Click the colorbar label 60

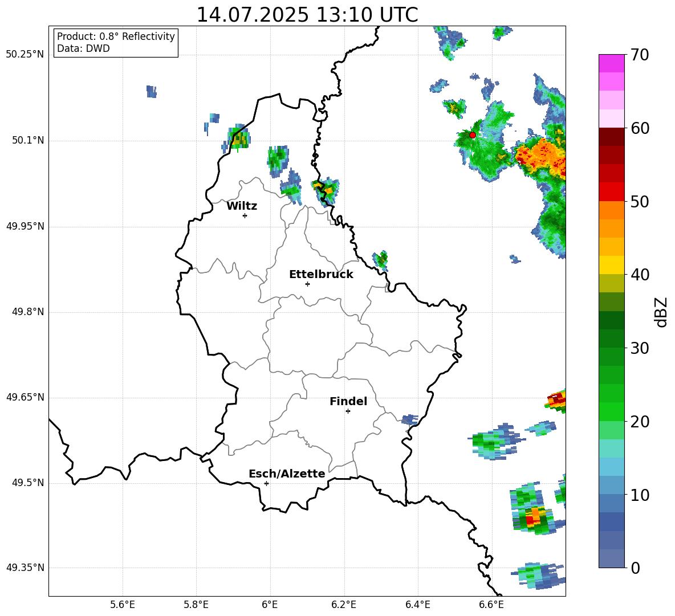pyautogui.click(x=640, y=128)
